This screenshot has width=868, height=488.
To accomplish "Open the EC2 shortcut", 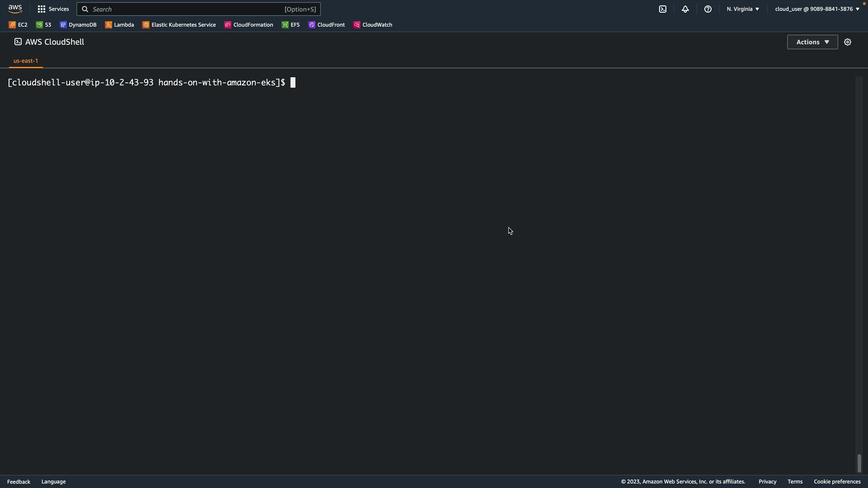I will tap(18, 25).
